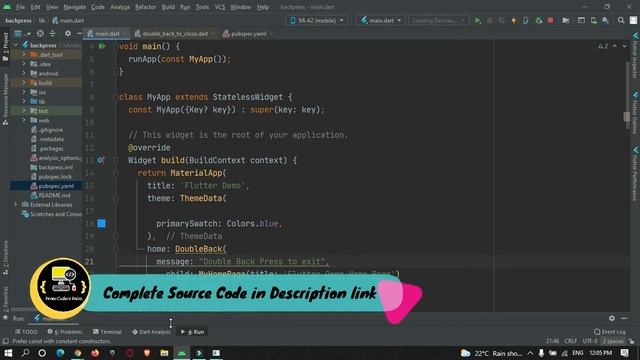Click the Flutter Hot Reload lightning icon
The image size is (640, 360).
[514, 20]
